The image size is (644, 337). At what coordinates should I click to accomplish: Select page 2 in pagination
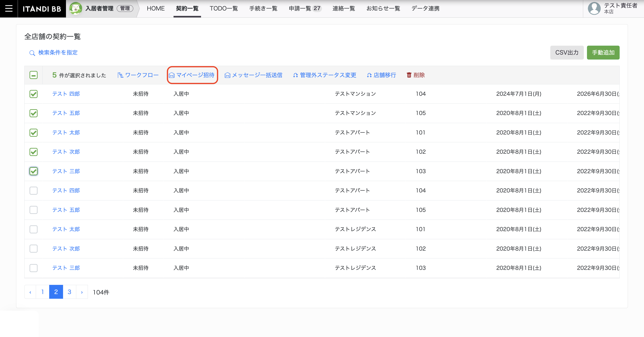tap(56, 292)
